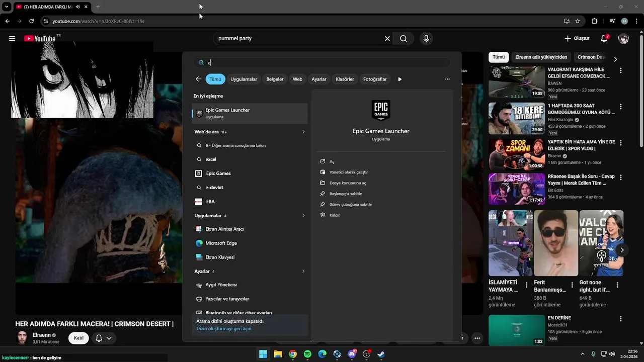Switch to the Web filter tab

pos(297,79)
